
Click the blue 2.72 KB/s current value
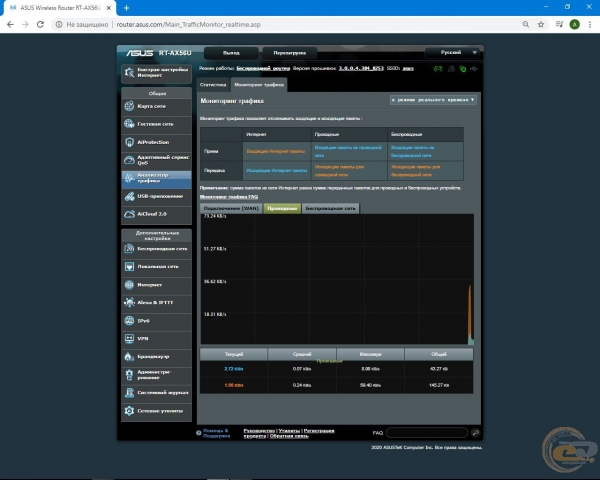[233, 369]
